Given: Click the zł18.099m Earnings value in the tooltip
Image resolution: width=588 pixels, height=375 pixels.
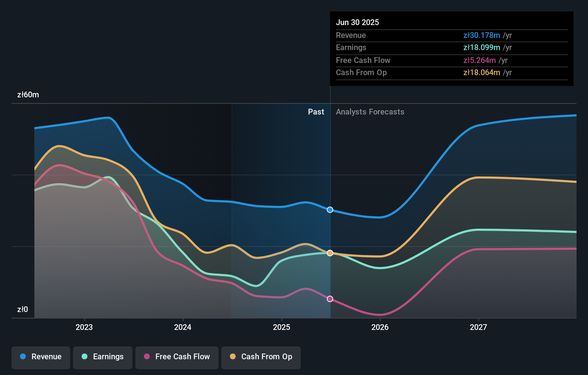Looking at the screenshot, I should point(481,47).
